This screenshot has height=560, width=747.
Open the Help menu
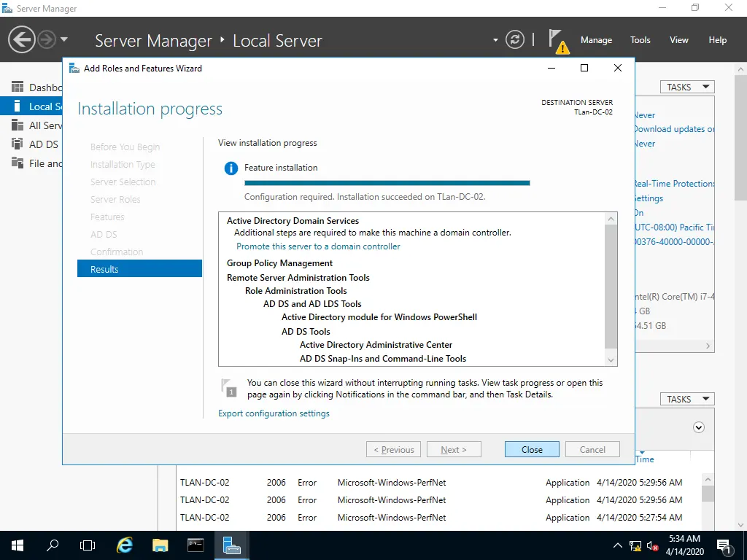[x=718, y=40]
